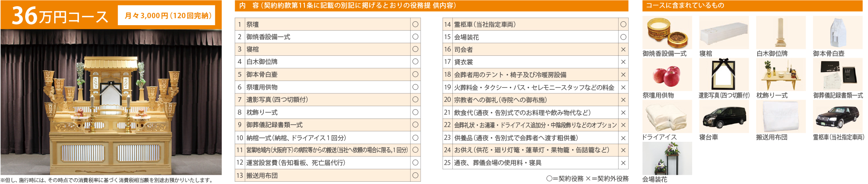Click the 内容 orange header bar
Viewport: 868px width, 184px height.
tap(431, 5)
